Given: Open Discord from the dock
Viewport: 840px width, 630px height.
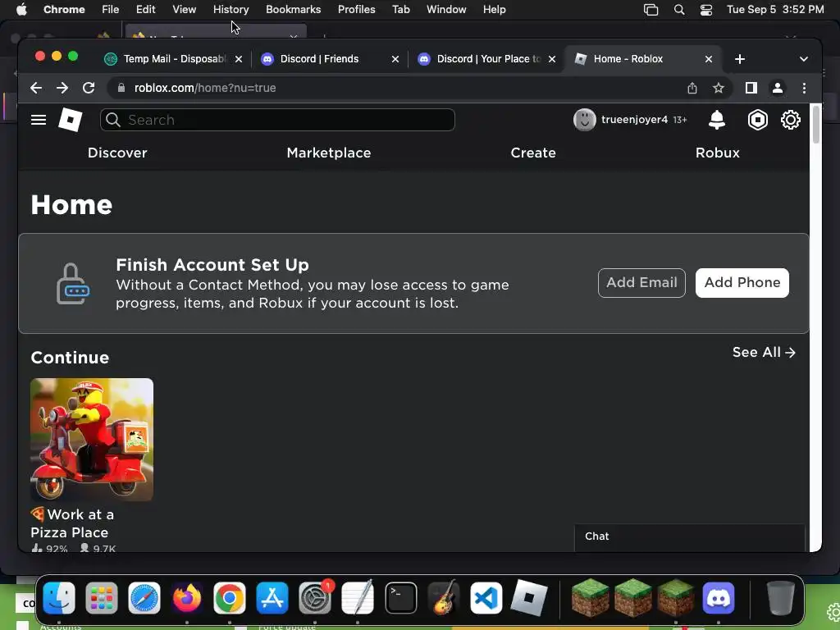Looking at the screenshot, I should tap(719, 598).
